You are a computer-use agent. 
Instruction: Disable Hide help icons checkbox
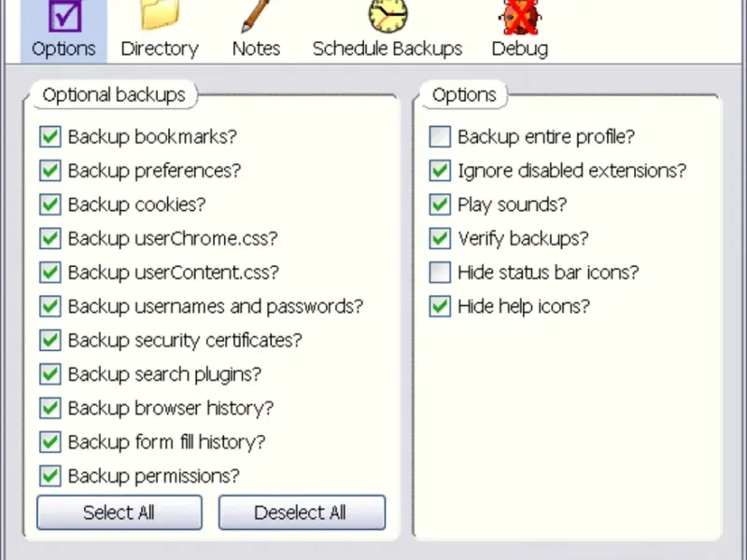[440, 306]
